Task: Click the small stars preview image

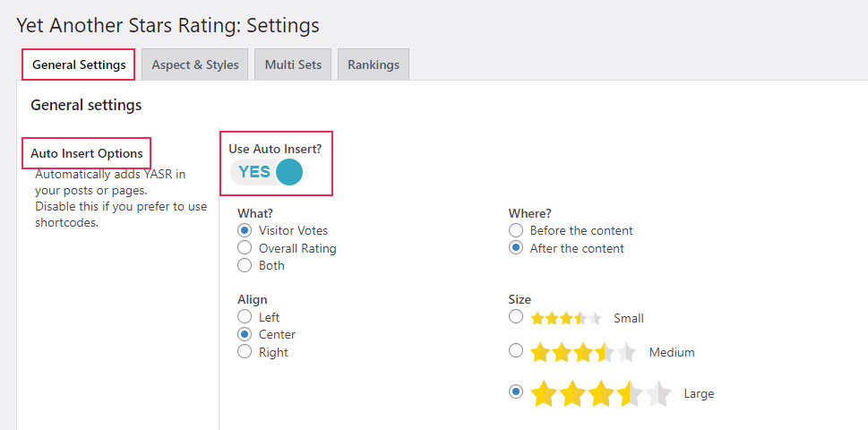Action: tap(566, 318)
